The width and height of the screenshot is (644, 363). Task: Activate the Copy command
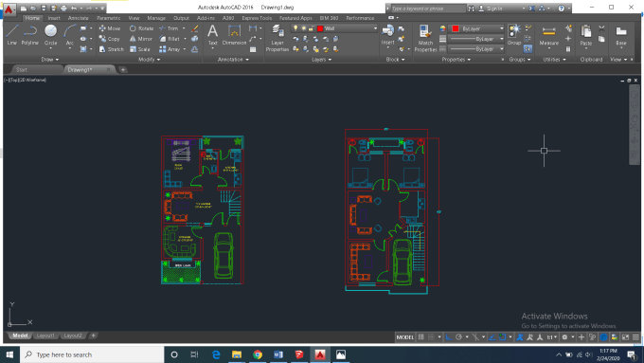coord(109,39)
